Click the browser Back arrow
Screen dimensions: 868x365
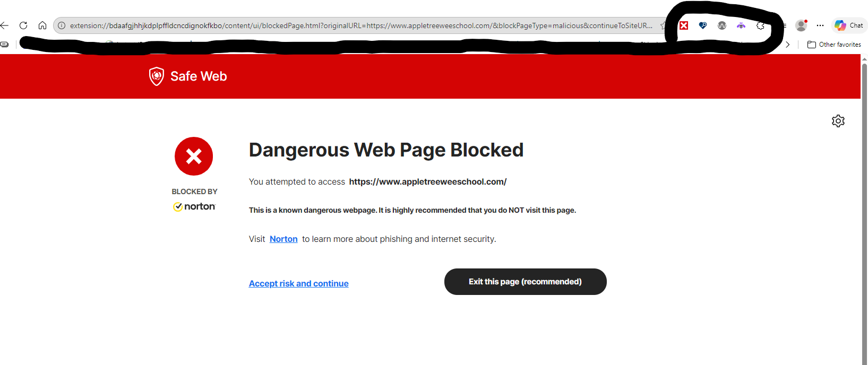(x=5, y=25)
